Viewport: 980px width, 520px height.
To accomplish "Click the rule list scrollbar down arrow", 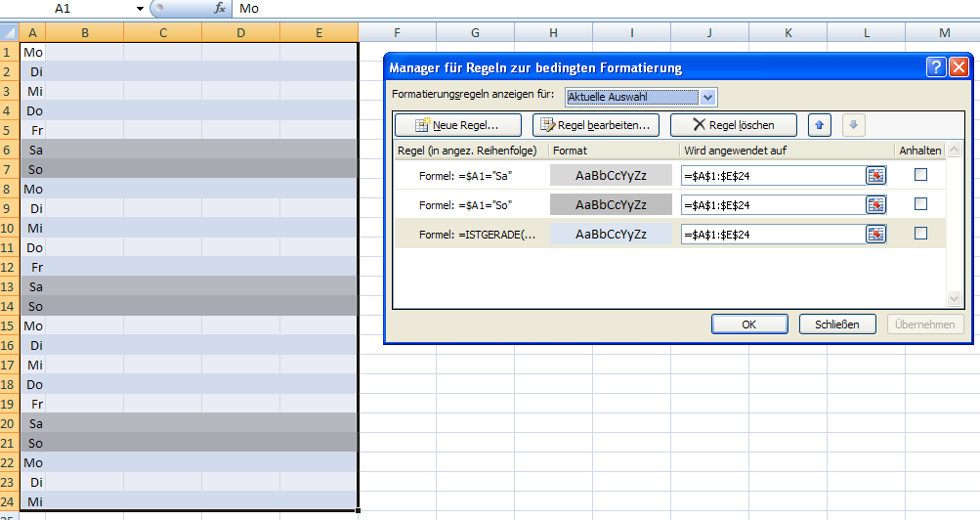I will click(954, 299).
